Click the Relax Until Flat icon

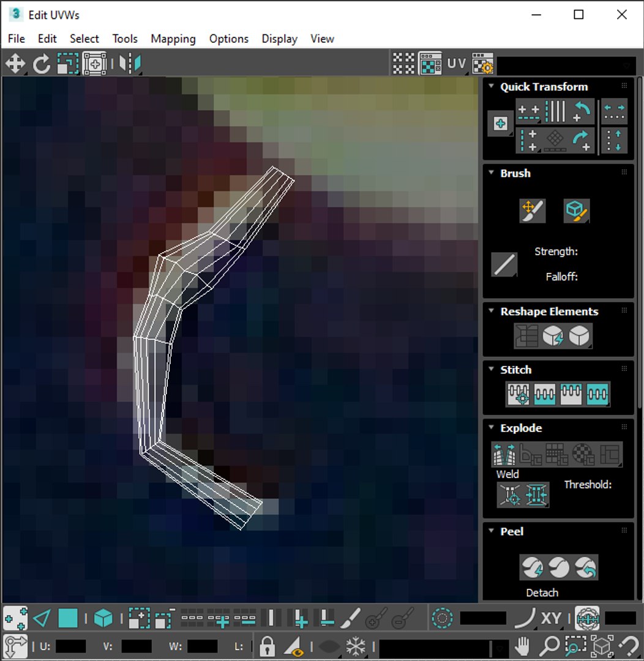pyautogui.click(x=553, y=336)
